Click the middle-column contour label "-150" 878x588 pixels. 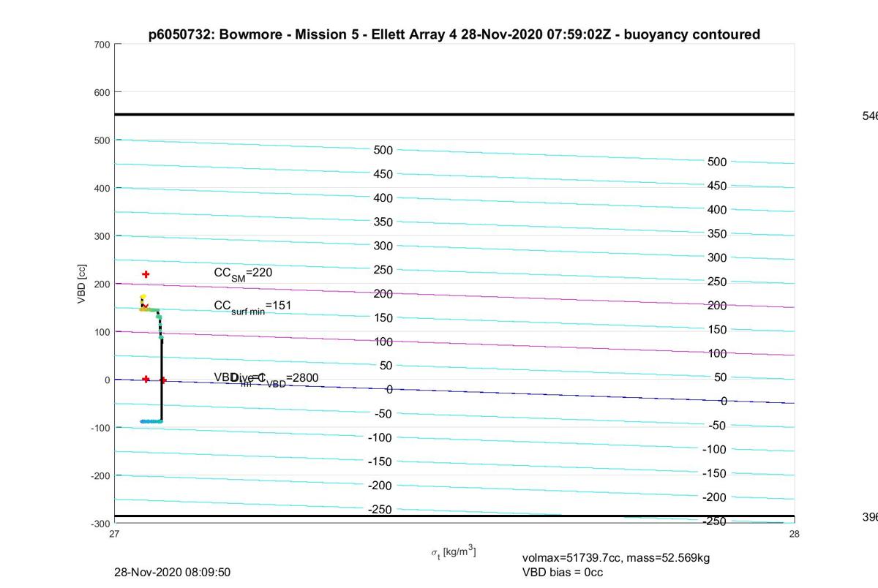click(380, 461)
